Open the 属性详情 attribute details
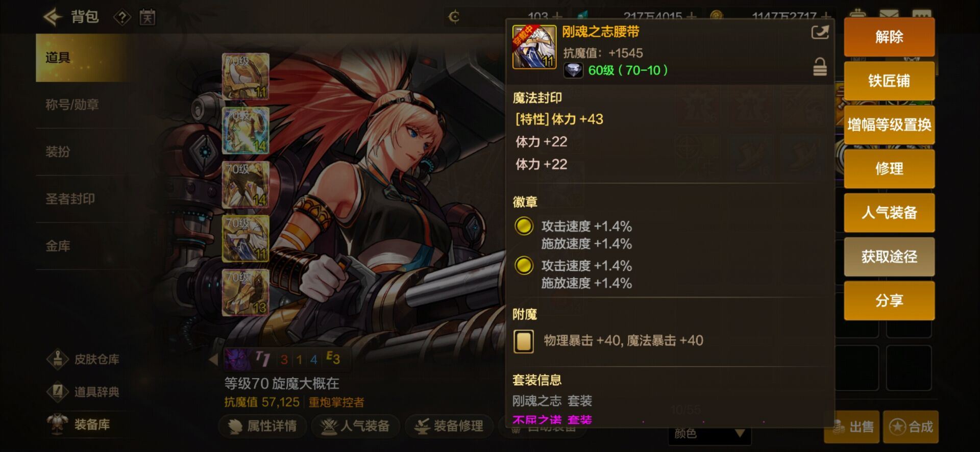This screenshot has width=980, height=452. pos(263,426)
